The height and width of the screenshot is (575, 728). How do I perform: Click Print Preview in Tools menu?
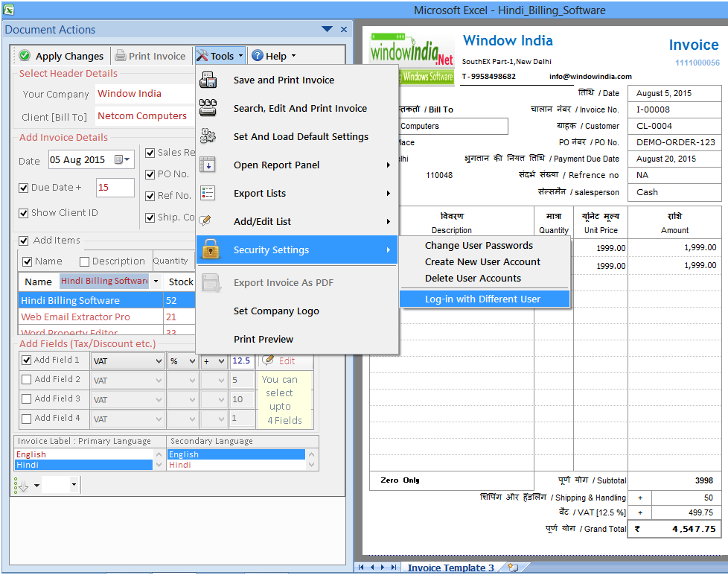[264, 339]
